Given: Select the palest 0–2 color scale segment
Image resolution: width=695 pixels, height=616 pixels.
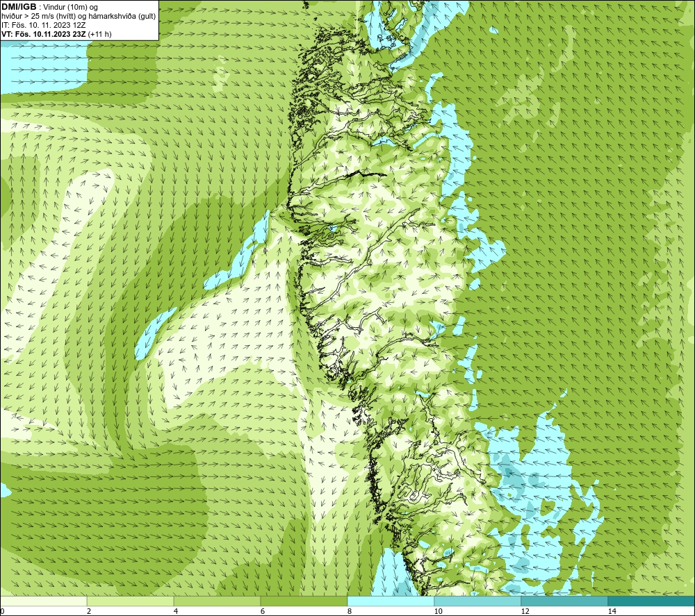Looking at the screenshot, I should (x=43, y=601).
